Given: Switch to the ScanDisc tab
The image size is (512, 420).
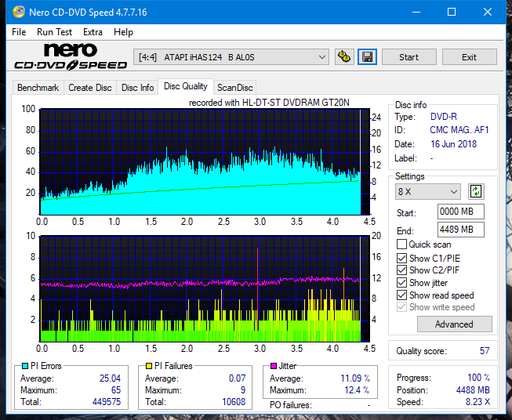Looking at the screenshot, I should click(234, 88).
